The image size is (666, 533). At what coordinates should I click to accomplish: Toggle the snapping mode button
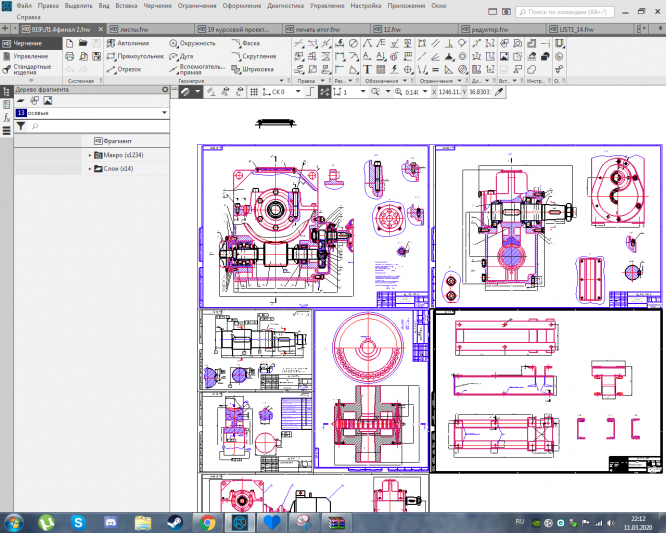(x=324, y=91)
